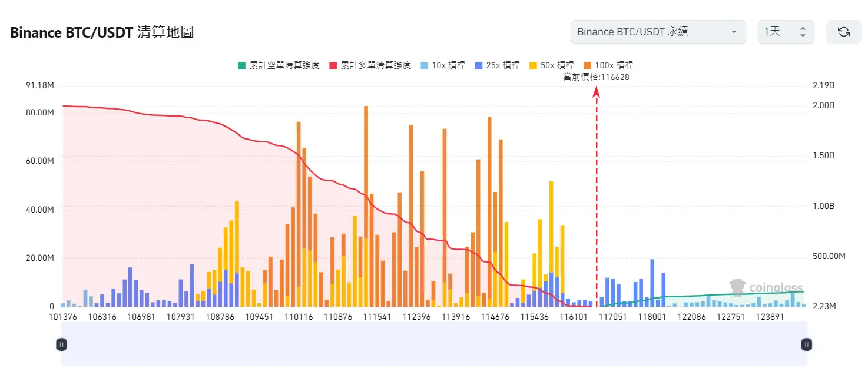
Task: Toggle 累計多單清算強度 legend series
Action: [x=370, y=65]
